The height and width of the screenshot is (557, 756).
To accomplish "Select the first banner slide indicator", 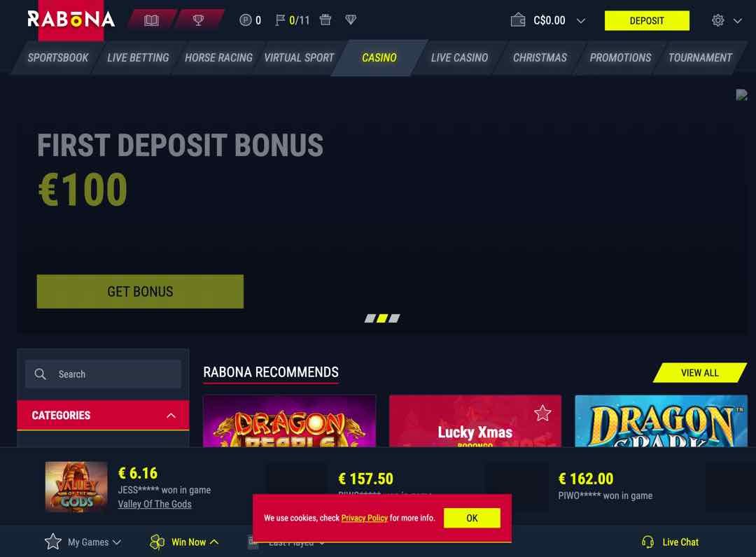I will pos(370,318).
